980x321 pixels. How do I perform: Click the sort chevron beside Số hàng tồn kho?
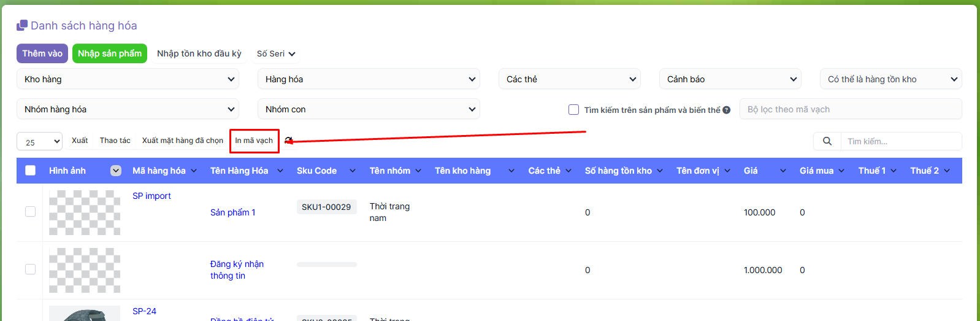tap(660, 171)
